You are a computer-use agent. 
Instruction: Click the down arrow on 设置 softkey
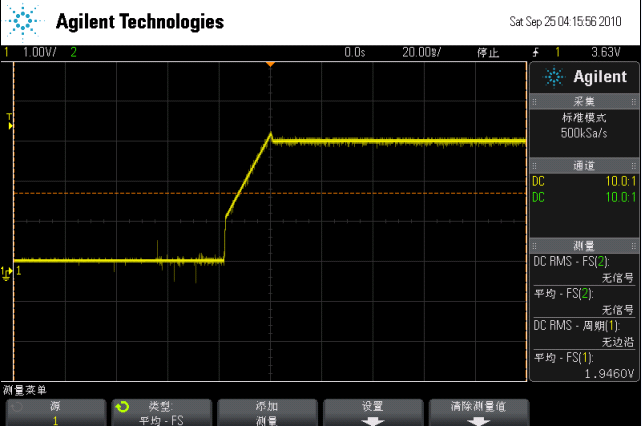[x=373, y=422]
